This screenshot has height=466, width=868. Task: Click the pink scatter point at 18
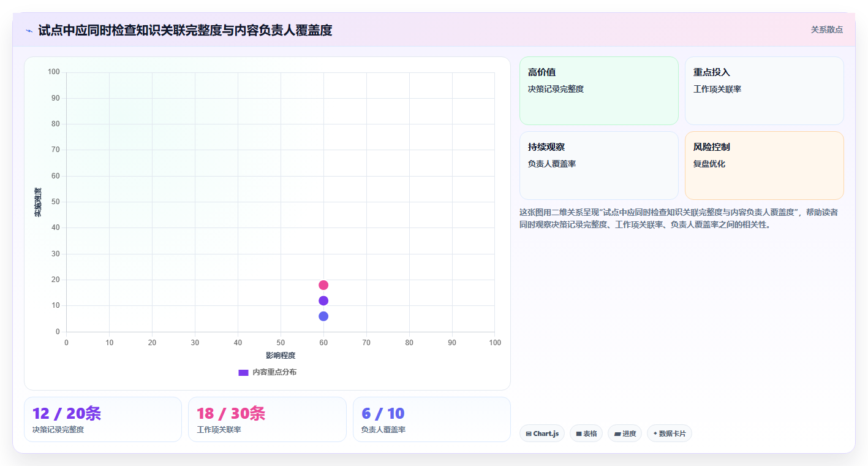(x=323, y=285)
